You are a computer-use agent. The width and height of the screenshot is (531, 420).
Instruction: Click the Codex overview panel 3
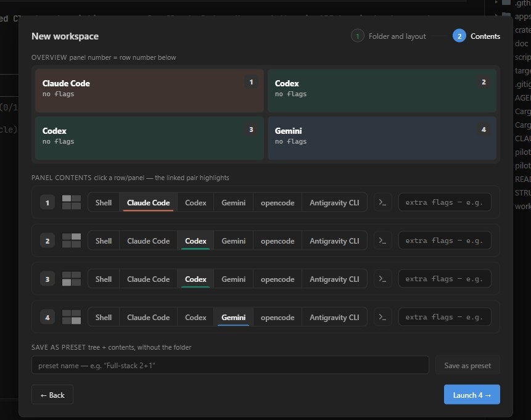pyautogui.click(x=149, y=138)
